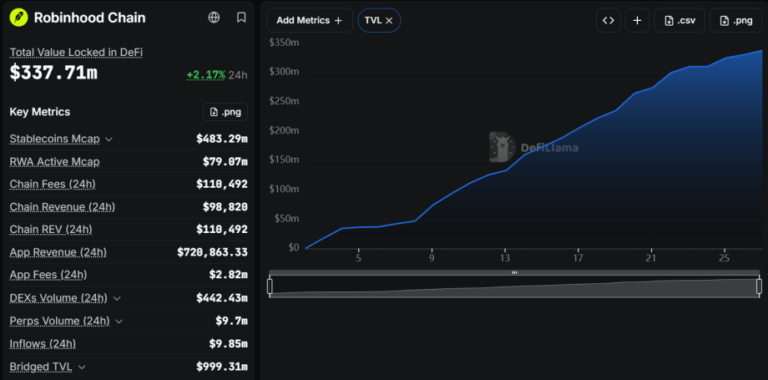
Task: Click the $2.82m app fees value
Action: [x=228, y=275]
